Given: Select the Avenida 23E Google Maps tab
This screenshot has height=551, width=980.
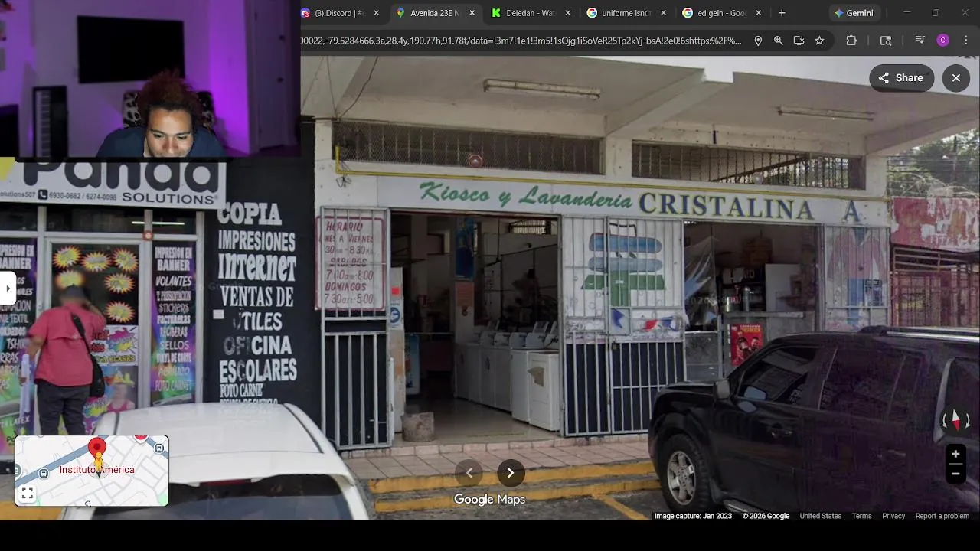Looking at the screenshot, I should 434,13.
